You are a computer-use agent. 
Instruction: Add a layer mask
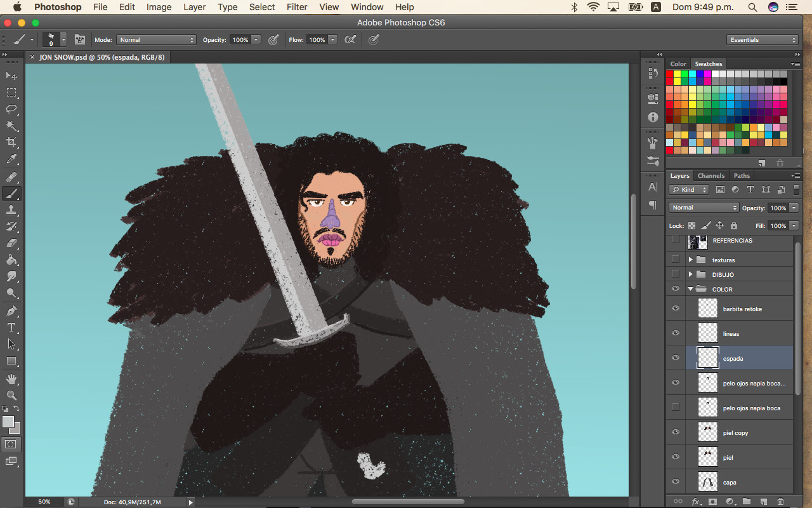[712, 502]
